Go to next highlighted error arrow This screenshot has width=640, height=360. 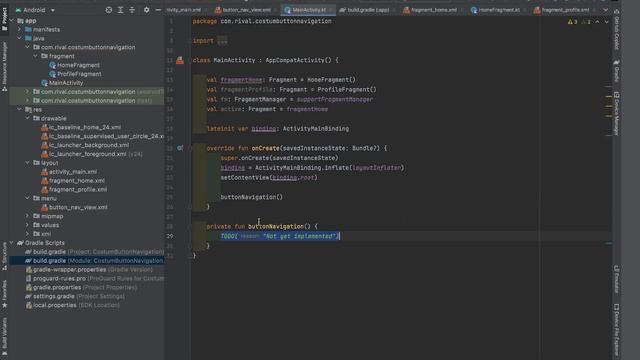[x=607, y=22]
